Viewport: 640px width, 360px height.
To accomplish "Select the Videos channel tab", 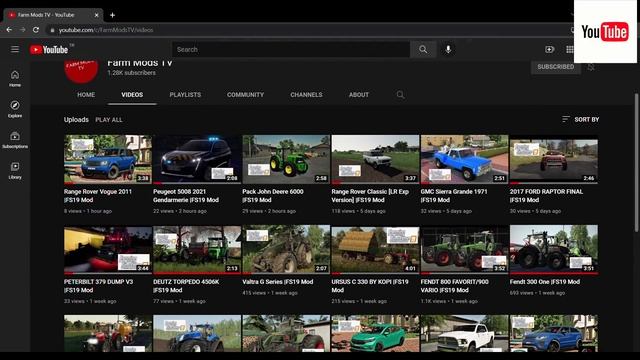I will pos(132,95).
